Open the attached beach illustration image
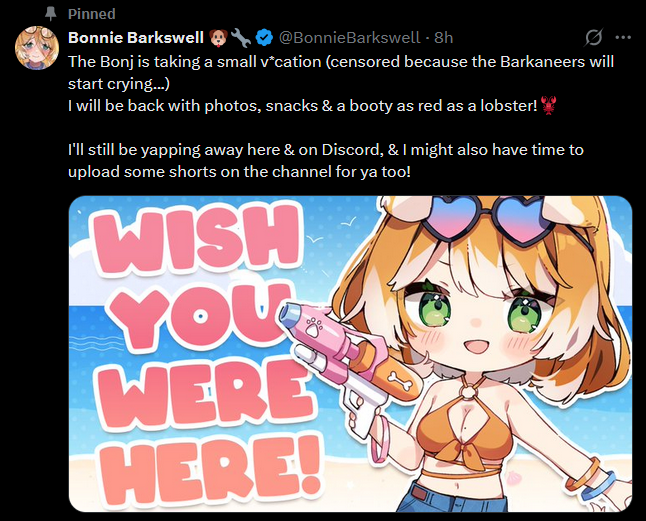 [x=350, y=354]
